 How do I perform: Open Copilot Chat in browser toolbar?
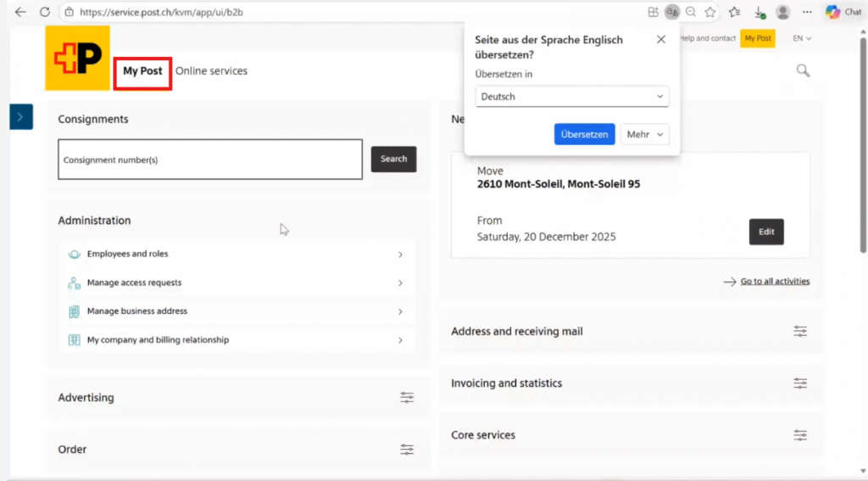[x=843, y=12]
